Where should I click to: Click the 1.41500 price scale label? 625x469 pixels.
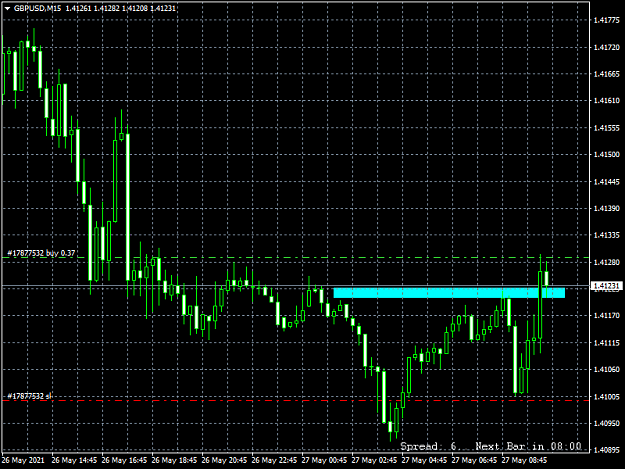coord(606,155)
